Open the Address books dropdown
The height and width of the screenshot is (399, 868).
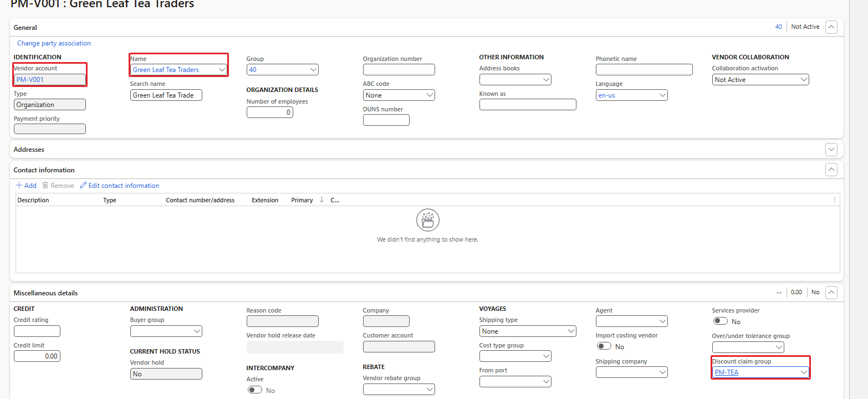pyautogui.click(x=547, y=80)
